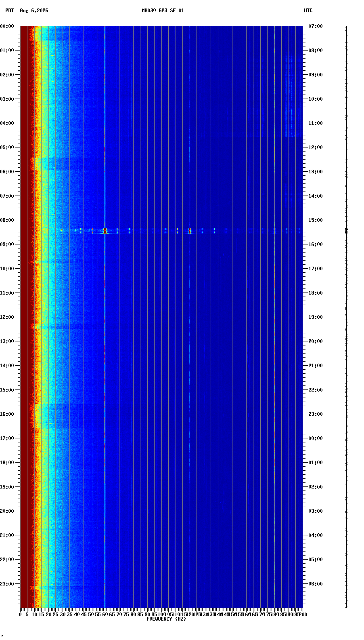
Task: Click the 00:00 PDT time label
Action: point(7,26)
